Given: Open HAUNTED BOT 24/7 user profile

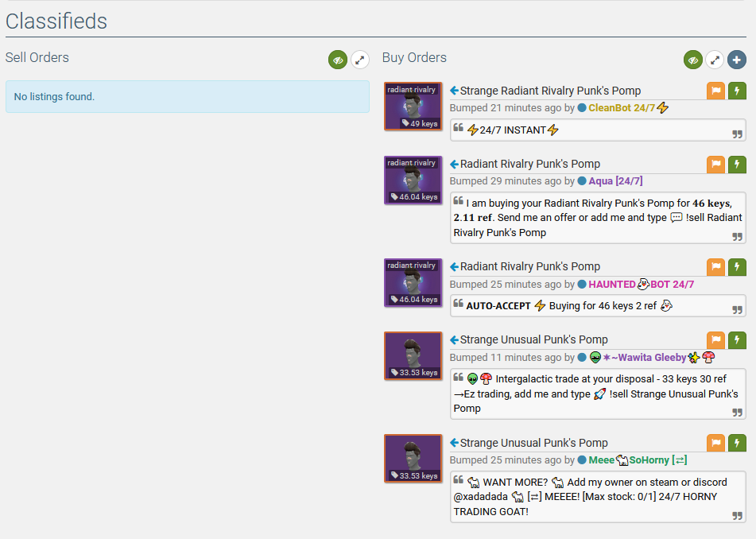Looking at the screenshot, I should [x=641, y=285].
